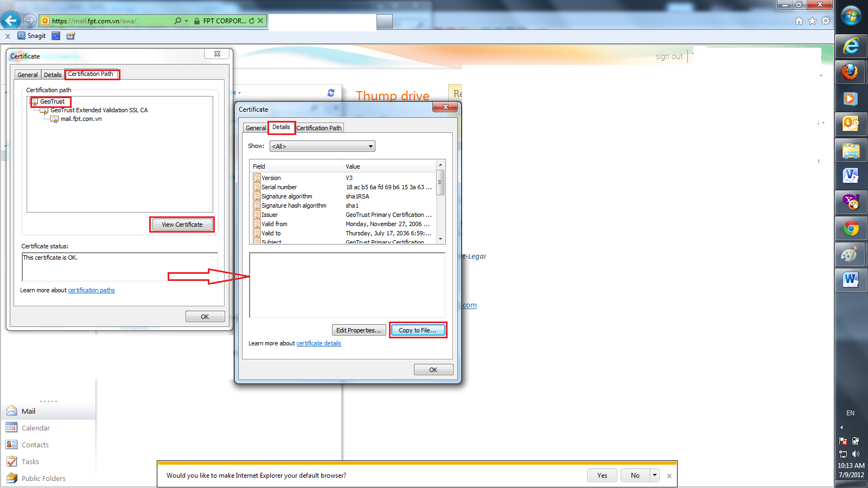Select the Signature hash algorithm field row

[x=343, y=206]
